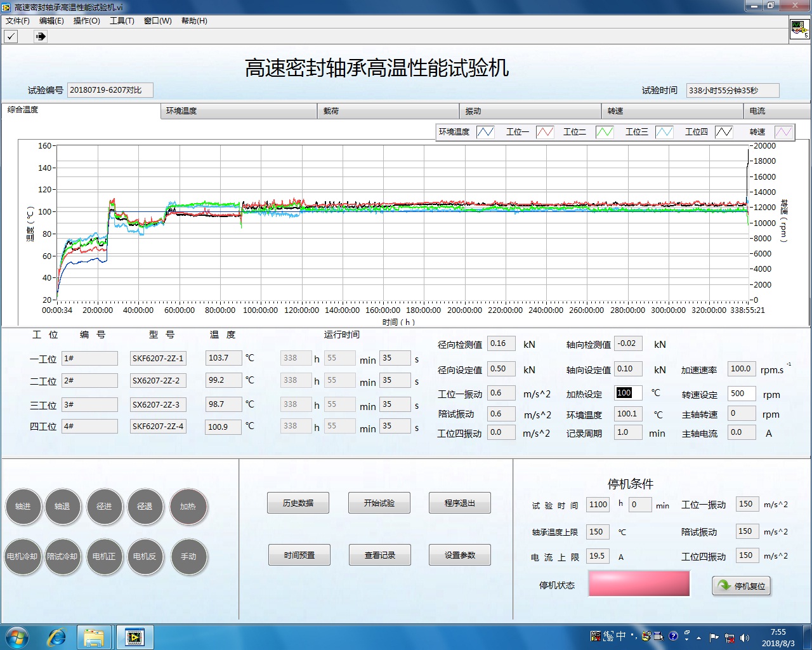Click the pink 停机状态 indicator

pos(639,583)
